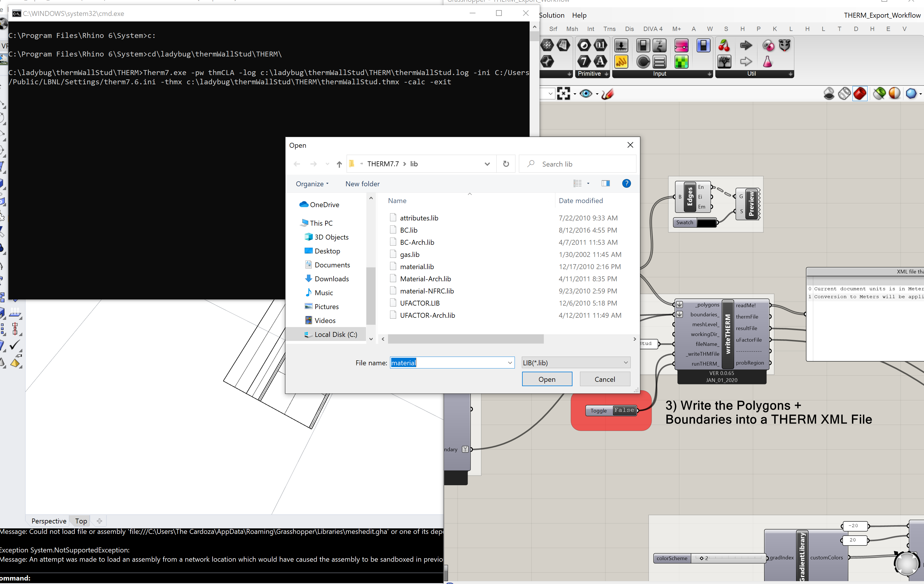Click the Zoom Extents canvas icon

click(563, 93)
